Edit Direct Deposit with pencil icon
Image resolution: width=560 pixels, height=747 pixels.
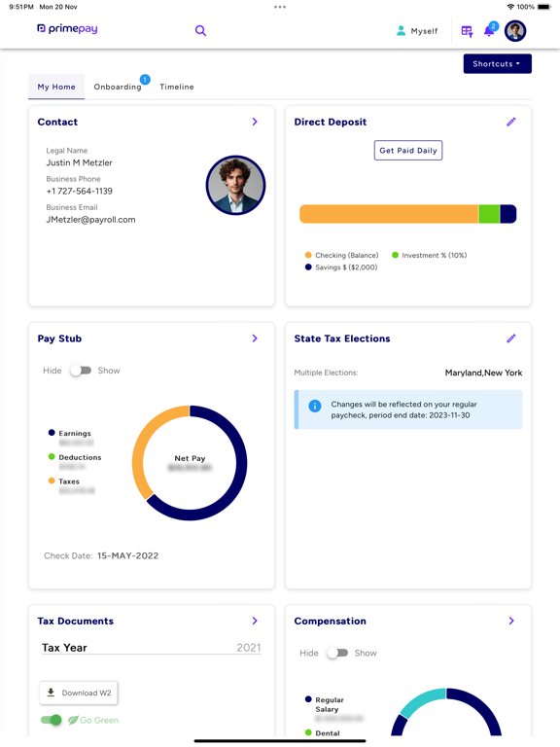(x=511, y=122)
